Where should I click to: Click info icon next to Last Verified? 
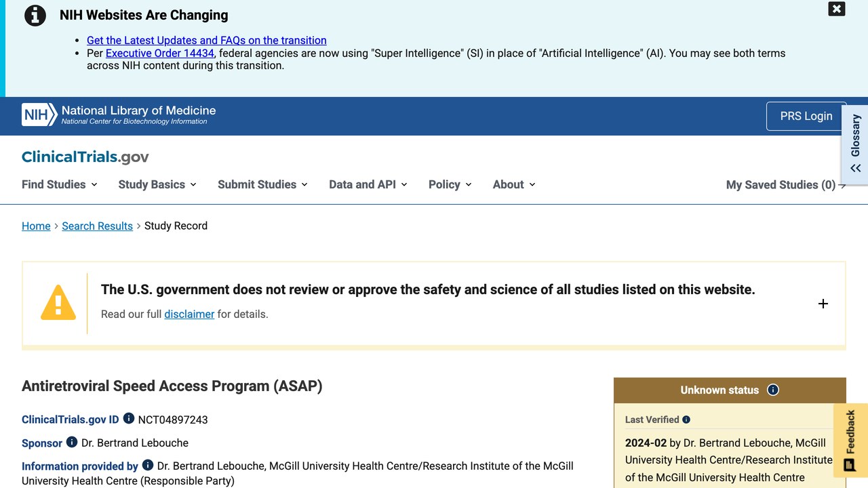[686, 420]
